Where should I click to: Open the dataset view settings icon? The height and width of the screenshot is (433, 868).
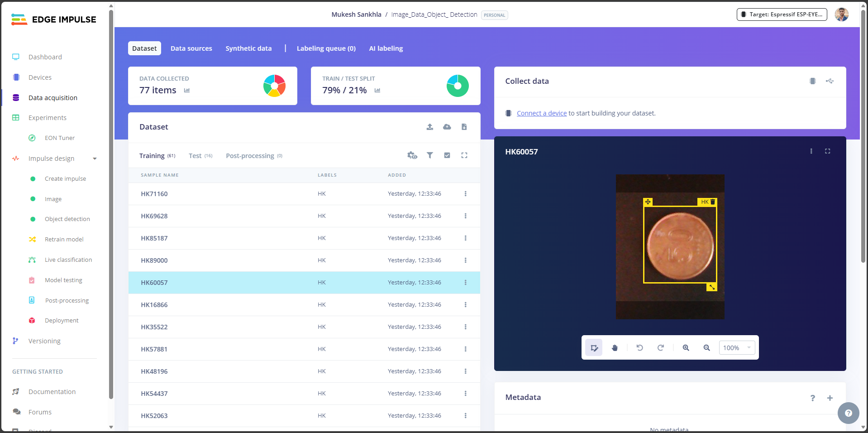click(412, 155)
